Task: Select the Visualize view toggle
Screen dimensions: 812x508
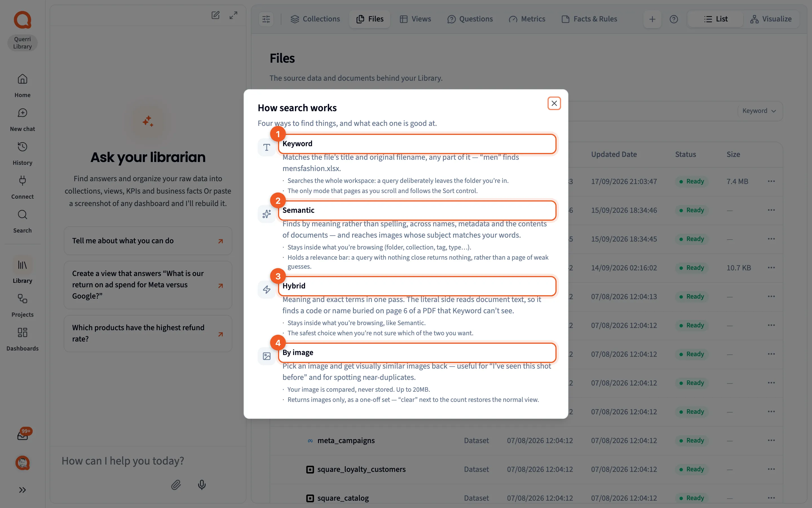Action: pos(771,19)
